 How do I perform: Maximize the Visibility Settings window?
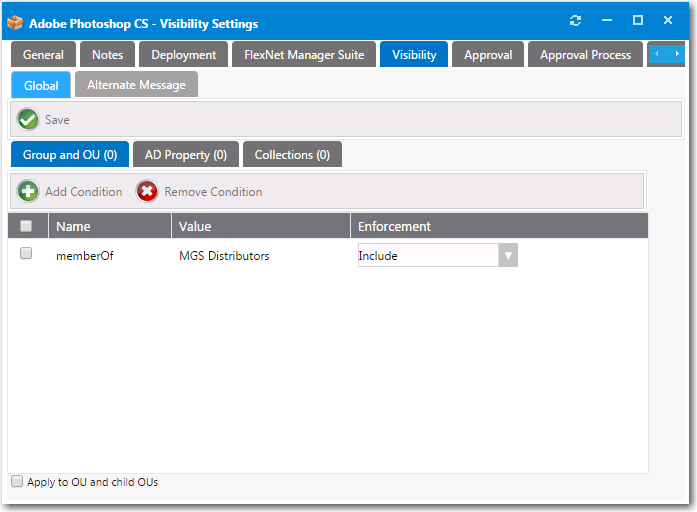tap(637, 21)
